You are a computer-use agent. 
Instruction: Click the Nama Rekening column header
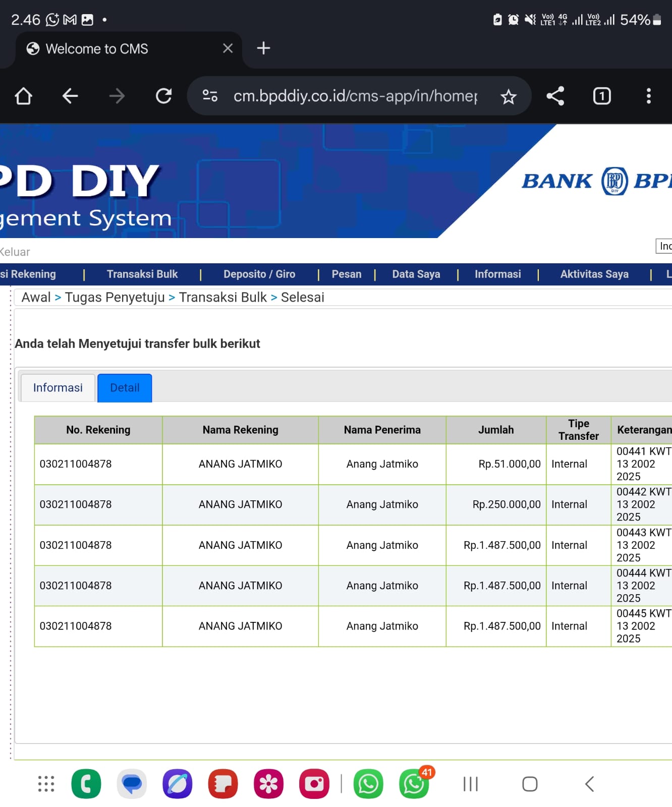(240, 430)
